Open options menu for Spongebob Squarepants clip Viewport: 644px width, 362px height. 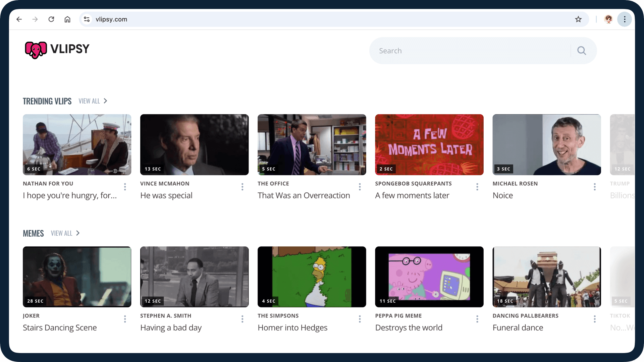(477, 187)
